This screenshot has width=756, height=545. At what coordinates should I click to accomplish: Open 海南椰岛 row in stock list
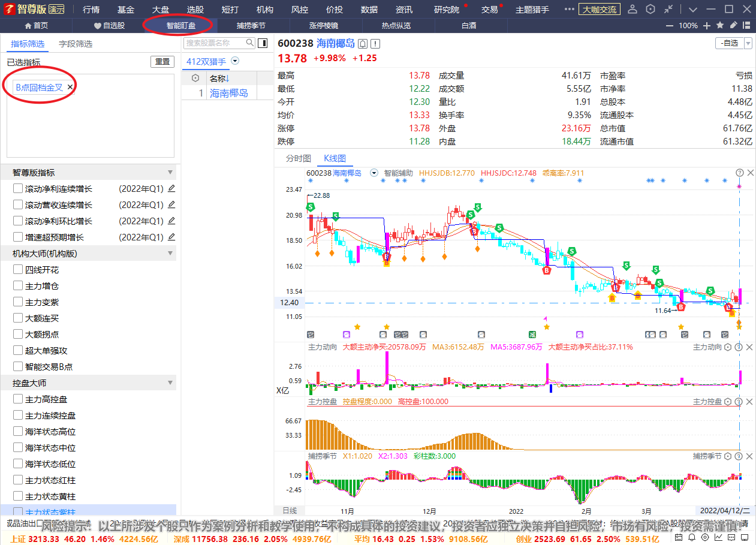pos(228,93)
